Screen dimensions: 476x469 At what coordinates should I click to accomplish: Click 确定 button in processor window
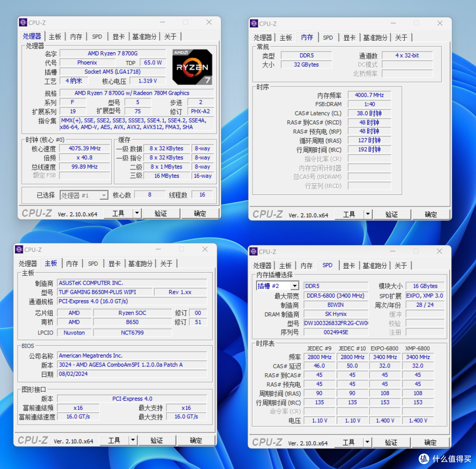[200, 214]
